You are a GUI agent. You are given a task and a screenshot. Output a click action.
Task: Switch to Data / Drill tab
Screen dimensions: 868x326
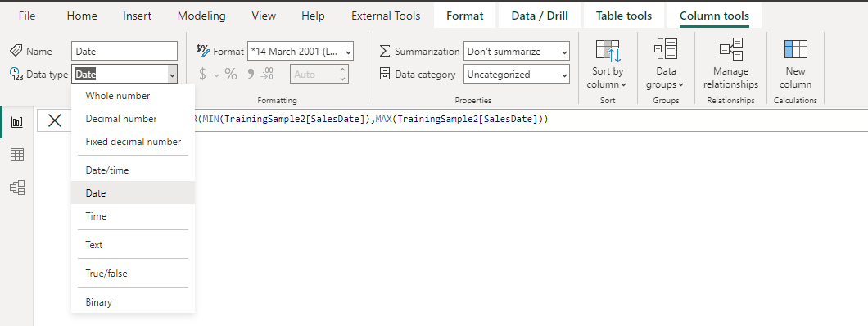point(540,16)
